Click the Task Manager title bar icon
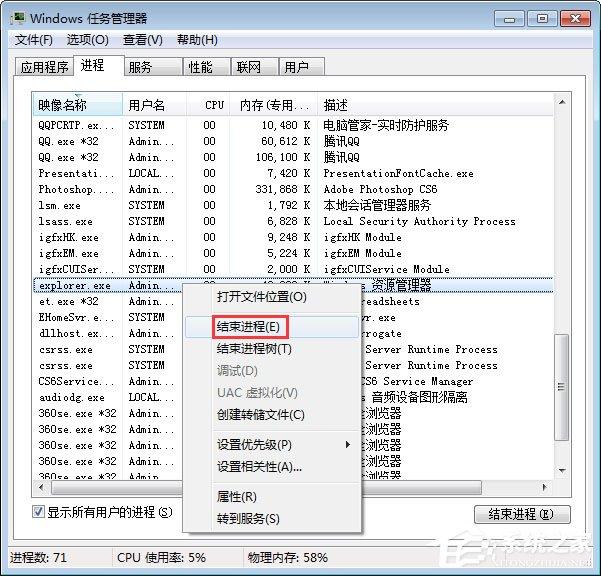 click(18, 18)
